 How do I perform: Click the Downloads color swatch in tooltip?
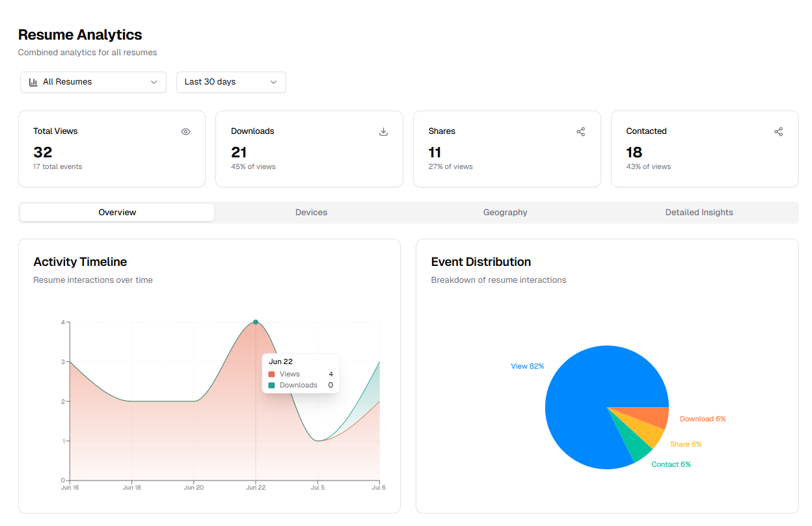click(x=272, y=386)
